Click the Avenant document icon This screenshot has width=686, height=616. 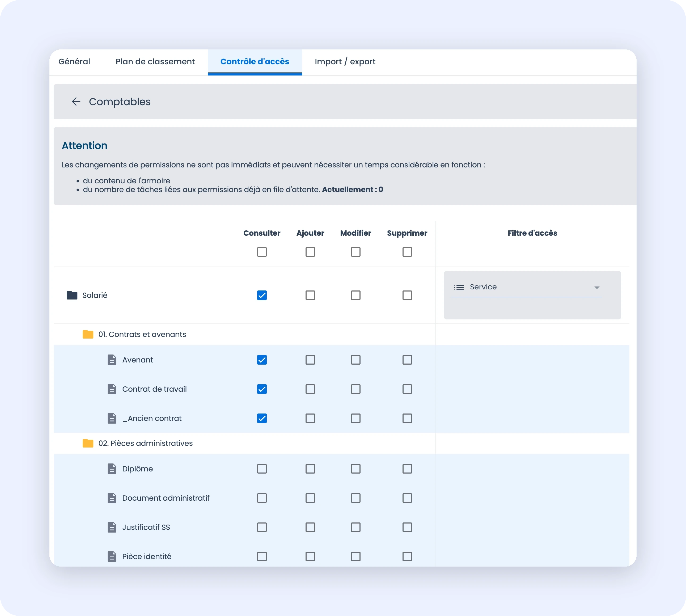[112, 360]
